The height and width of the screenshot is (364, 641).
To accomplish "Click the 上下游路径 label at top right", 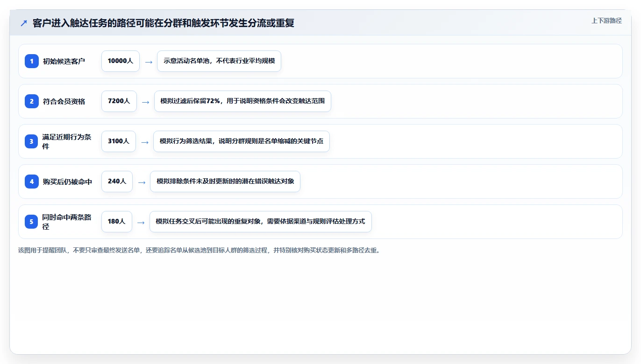I will (606, 21).
